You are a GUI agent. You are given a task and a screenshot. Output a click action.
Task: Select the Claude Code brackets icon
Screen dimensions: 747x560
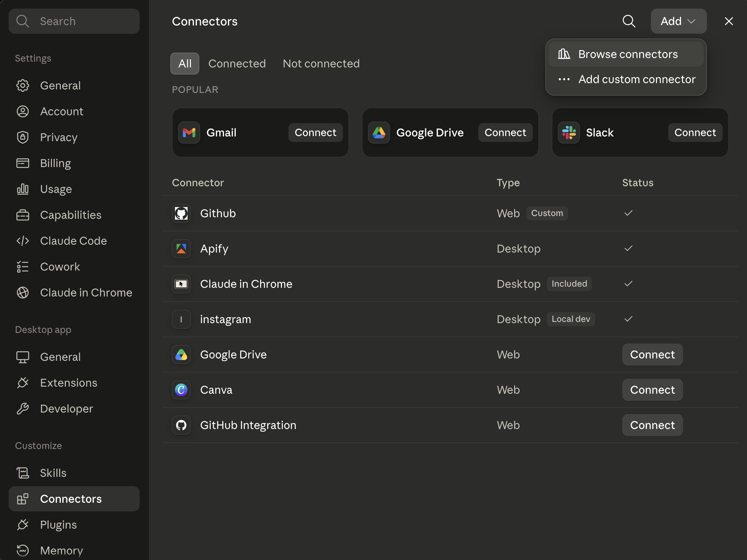(x=23, y=241)
